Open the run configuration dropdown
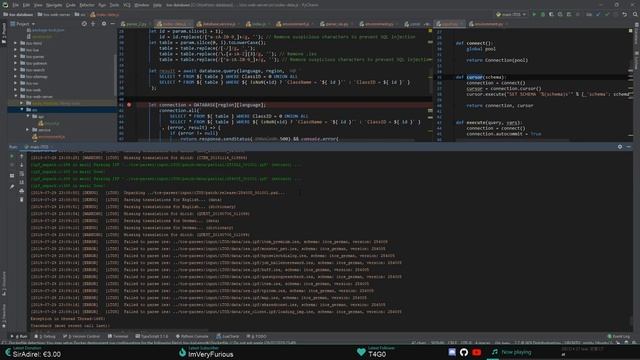Screen dimensions: 640x360 pos(511,14)
